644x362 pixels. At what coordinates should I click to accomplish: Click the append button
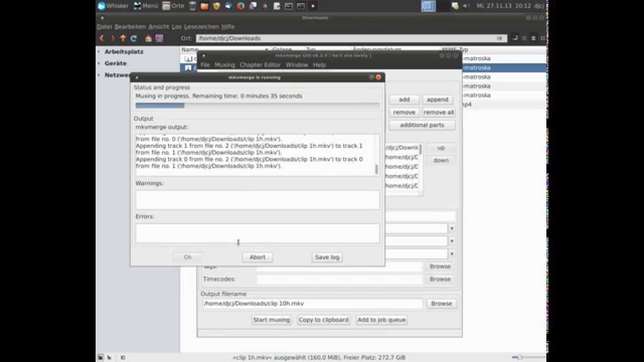click(437, 100)
